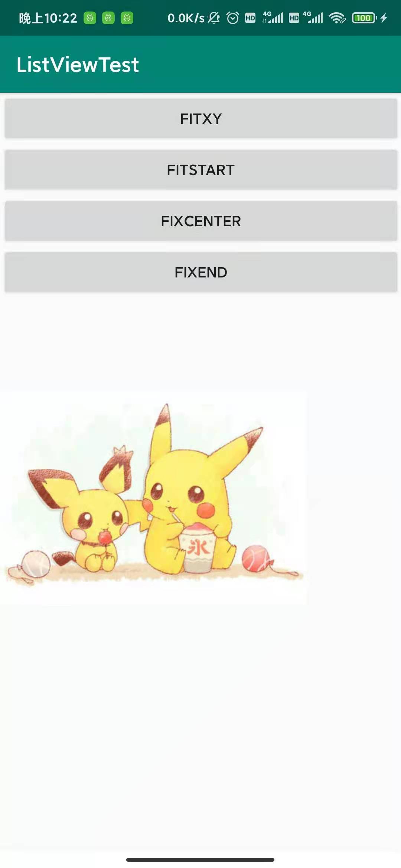Open the alarm clock status icon
The height and width of the screenshot is (868, 401).
point(233,18)
